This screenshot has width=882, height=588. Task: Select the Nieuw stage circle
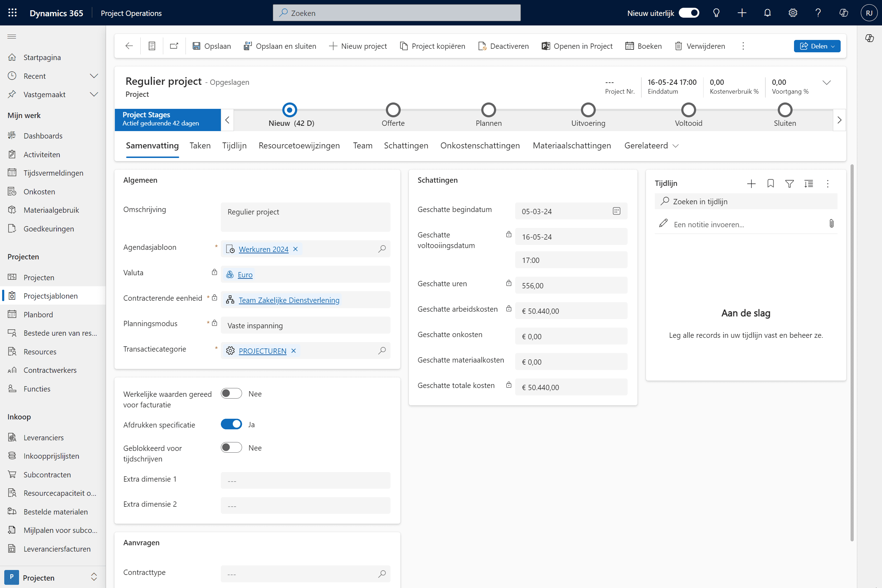click(x=289, y=110)
